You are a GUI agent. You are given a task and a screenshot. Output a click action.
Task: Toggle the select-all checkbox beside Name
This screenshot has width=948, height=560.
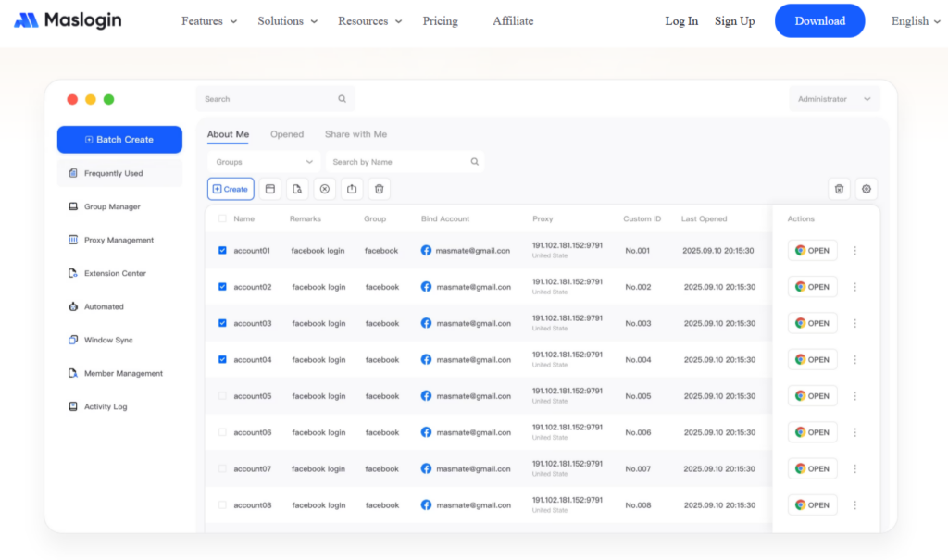pos(222,219)
